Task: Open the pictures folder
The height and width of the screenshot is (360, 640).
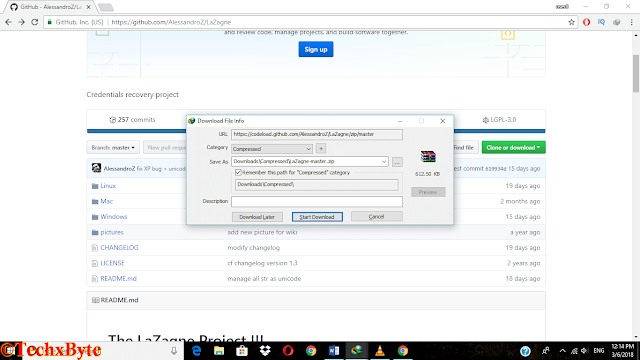Action: (112, 232)
